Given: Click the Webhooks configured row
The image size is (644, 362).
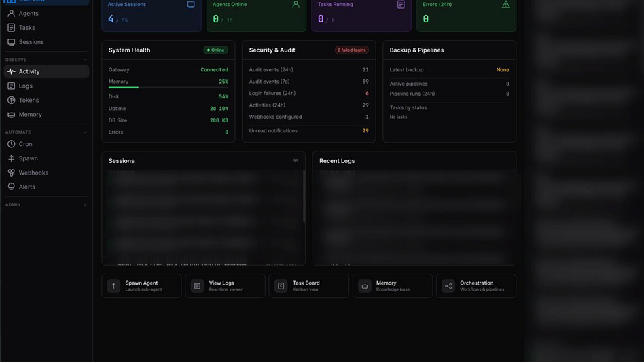Looking at the screenshot, I should pyautogui.click(x=309, y=117).
